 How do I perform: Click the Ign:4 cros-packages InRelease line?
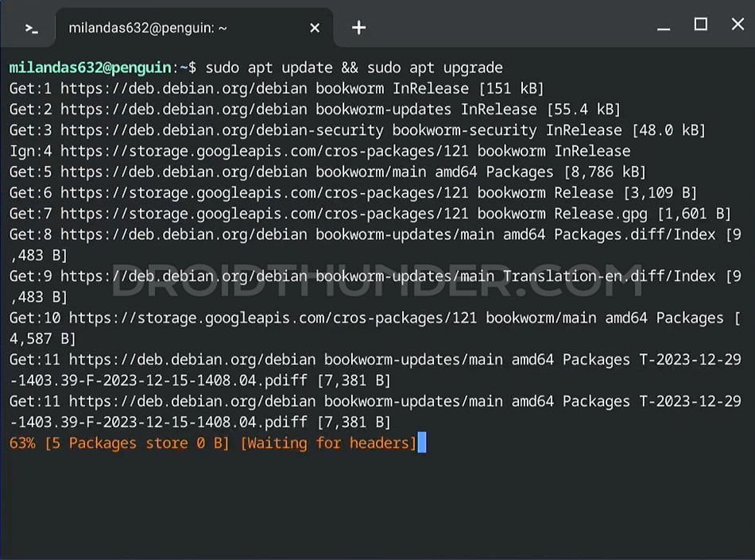coord(319,151)
